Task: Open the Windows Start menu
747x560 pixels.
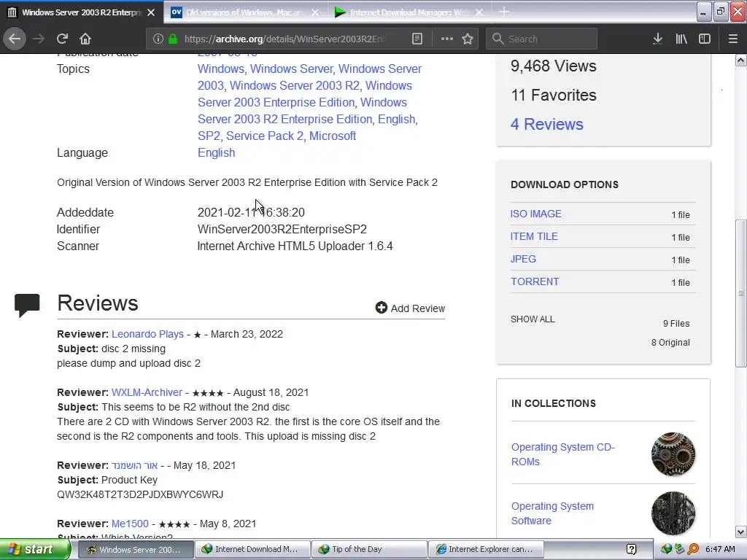Action: 35,549
